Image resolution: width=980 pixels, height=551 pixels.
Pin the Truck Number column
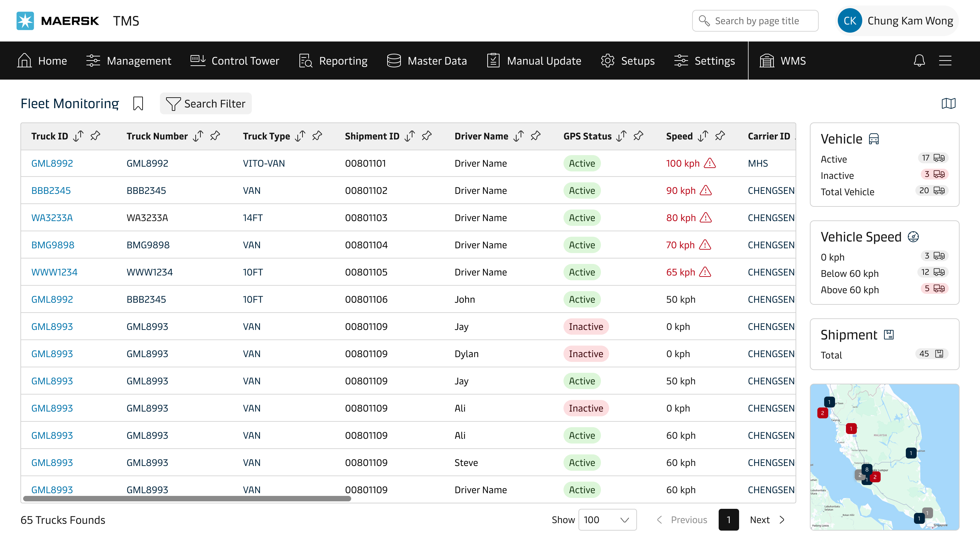tap(215, 136)
